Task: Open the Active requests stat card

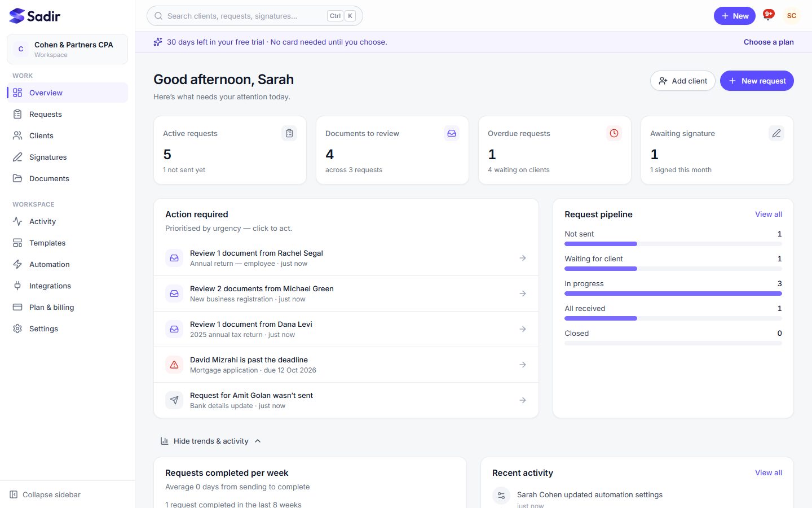Action: 230,150
